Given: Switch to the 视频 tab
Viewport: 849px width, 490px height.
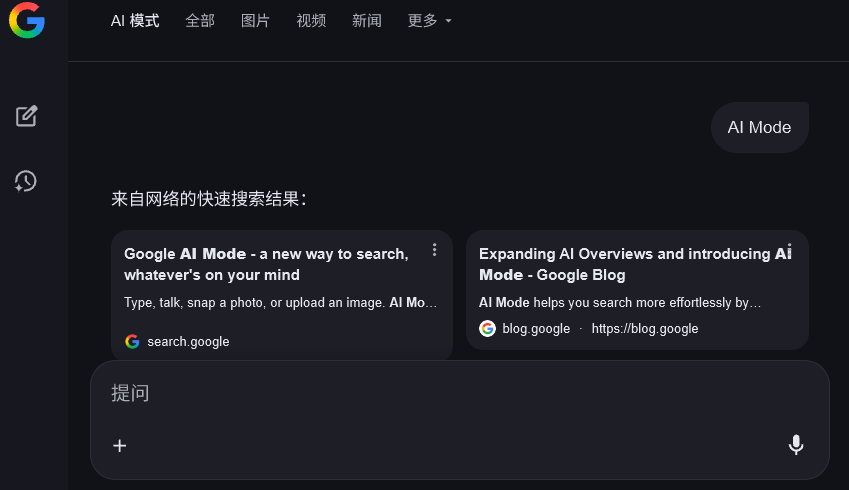Looking at the screenshot, I should click(311, 21).
